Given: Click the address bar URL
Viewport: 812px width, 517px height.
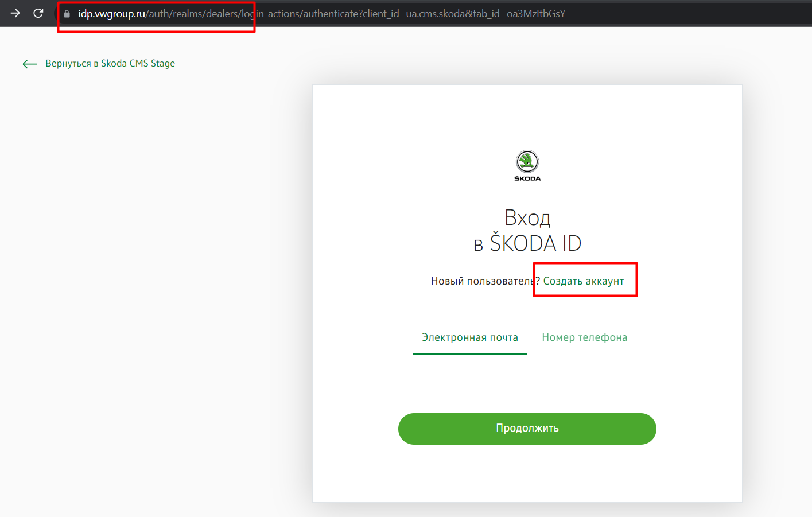Looking at the screenshot, I should pos(322,14).
